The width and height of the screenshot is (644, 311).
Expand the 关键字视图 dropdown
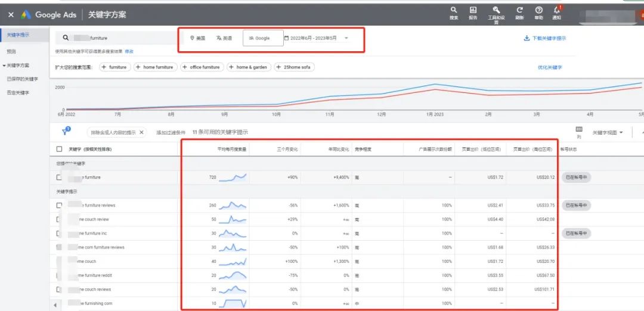coord(607,132)
